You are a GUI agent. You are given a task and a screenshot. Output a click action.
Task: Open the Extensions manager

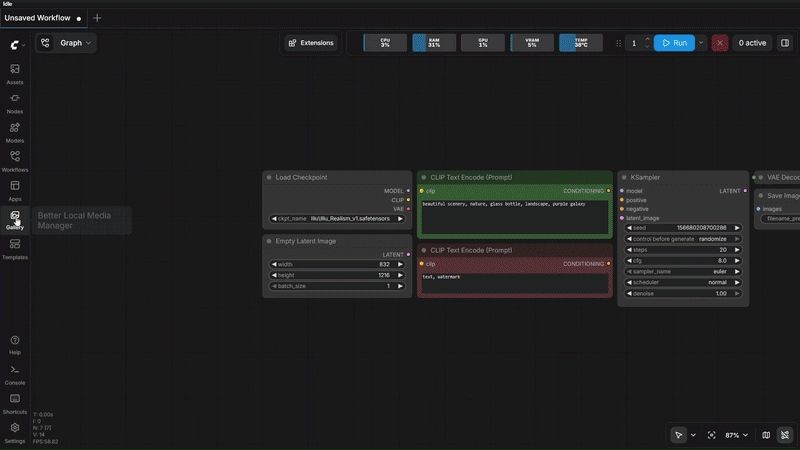(x=311, y=43)
